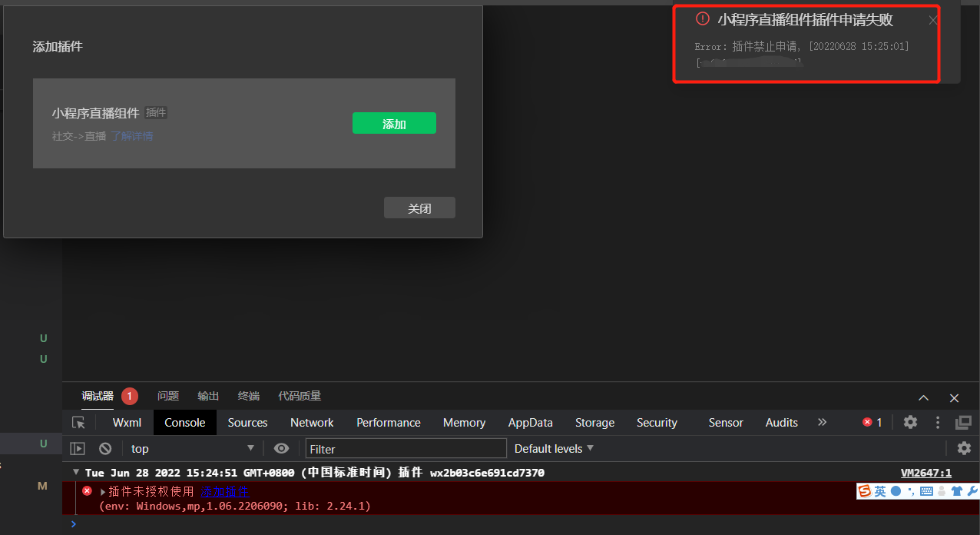Image resolution: width=980 pixels, height=535 pixels.
Task: Click the M git status marker in sidebar
Action: (43, 486)
